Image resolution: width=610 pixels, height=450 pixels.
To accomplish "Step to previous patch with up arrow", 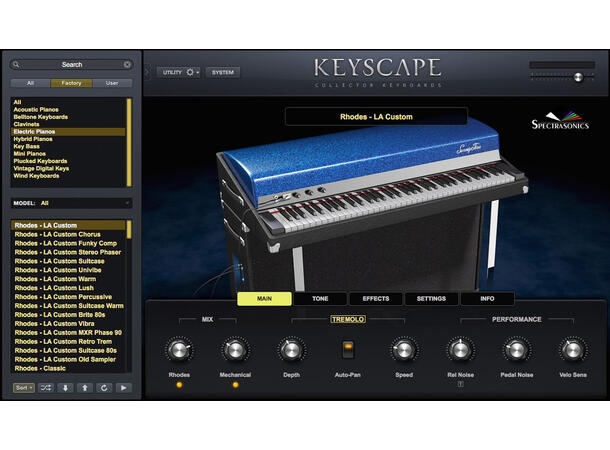I will click(x=84, y=388).
